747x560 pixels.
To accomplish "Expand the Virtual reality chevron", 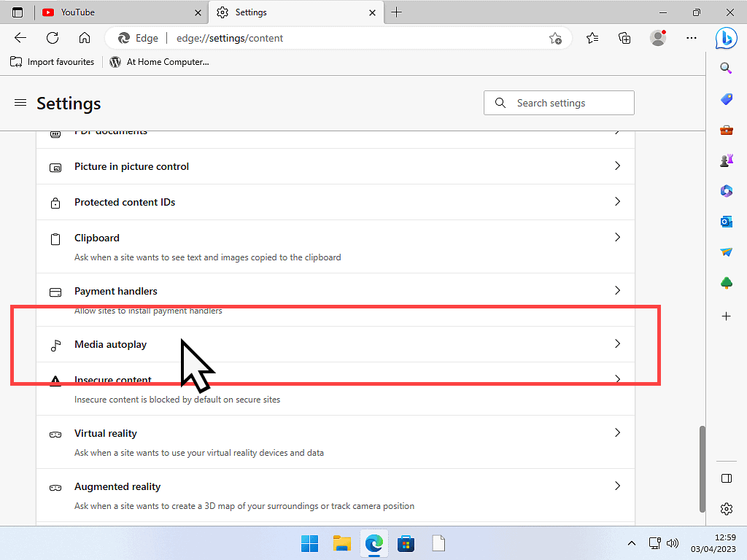I will pos(617,433).
